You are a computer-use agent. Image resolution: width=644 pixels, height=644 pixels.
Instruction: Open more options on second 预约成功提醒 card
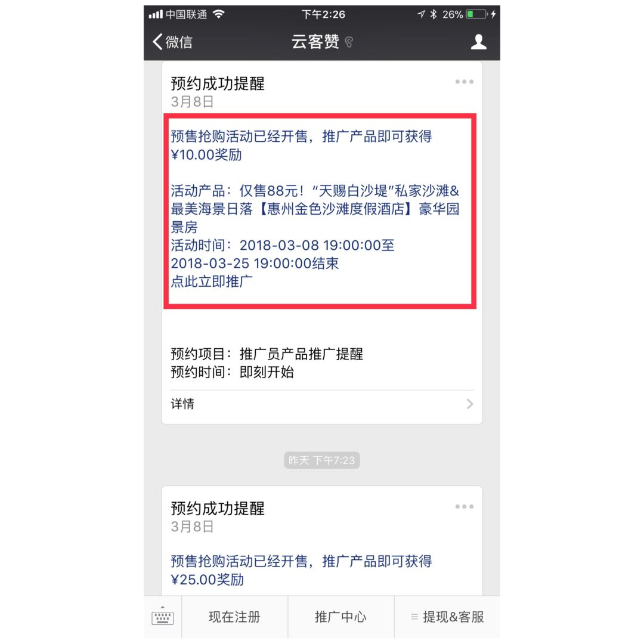click(x=464, y=506)
